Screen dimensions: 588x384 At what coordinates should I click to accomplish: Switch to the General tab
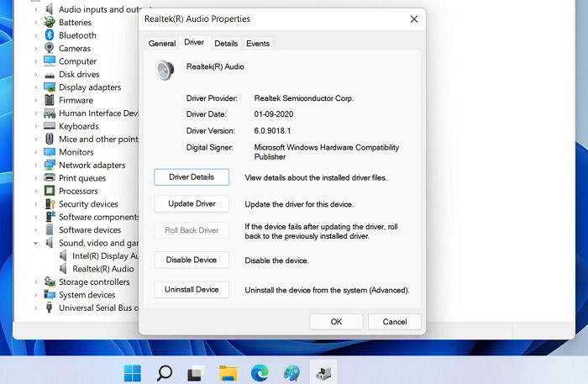click(x=162, y=44)
